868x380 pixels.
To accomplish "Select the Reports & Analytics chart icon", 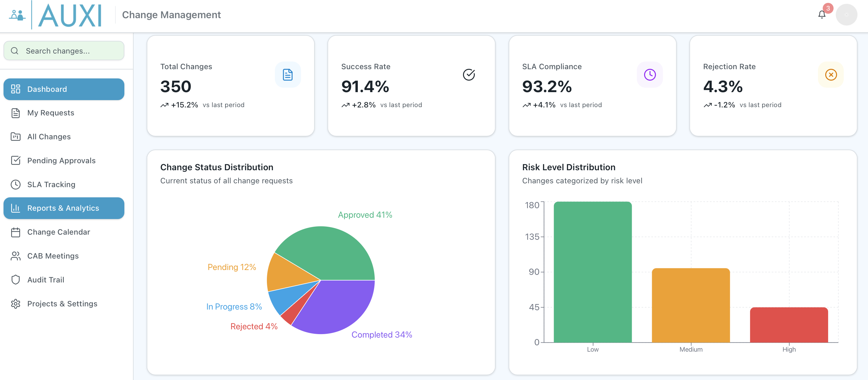I will point(16,208).
